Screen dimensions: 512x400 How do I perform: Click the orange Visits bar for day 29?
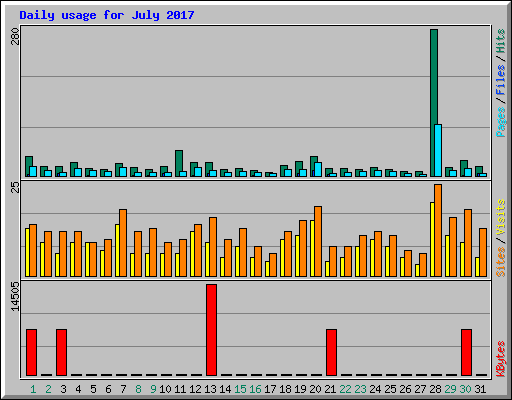click(x=453, y=247)
